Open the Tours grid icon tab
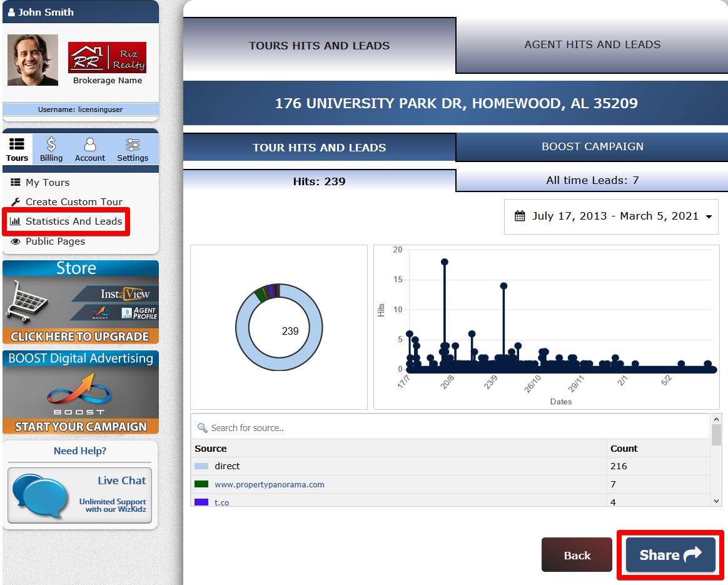This screenshot has width=728, height=585. click(17, 150)
